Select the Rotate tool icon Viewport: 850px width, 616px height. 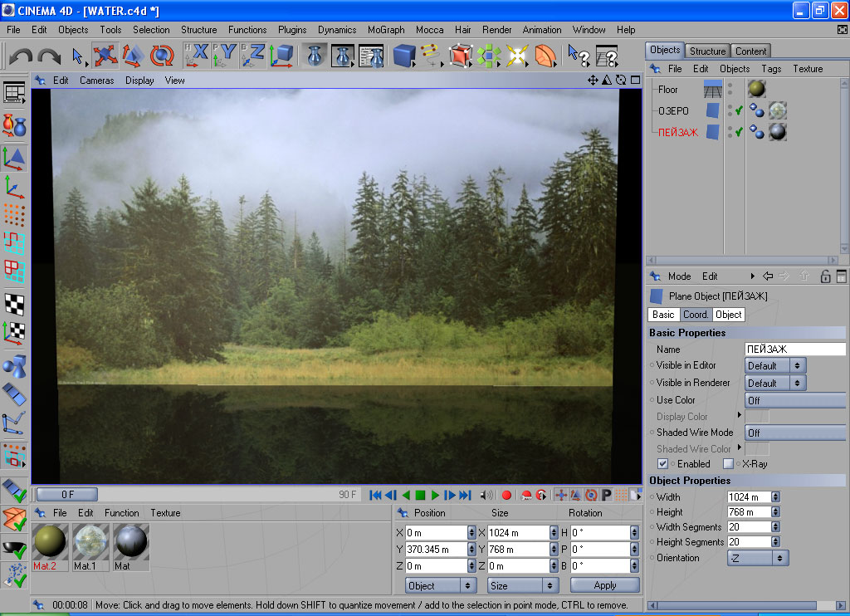pos(161,56)
